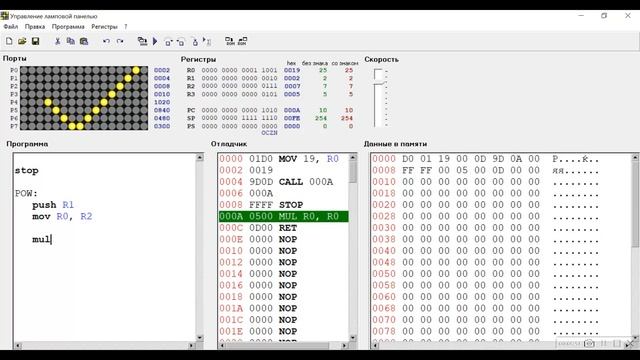Open the Файл menu

(x=11, y=27)
